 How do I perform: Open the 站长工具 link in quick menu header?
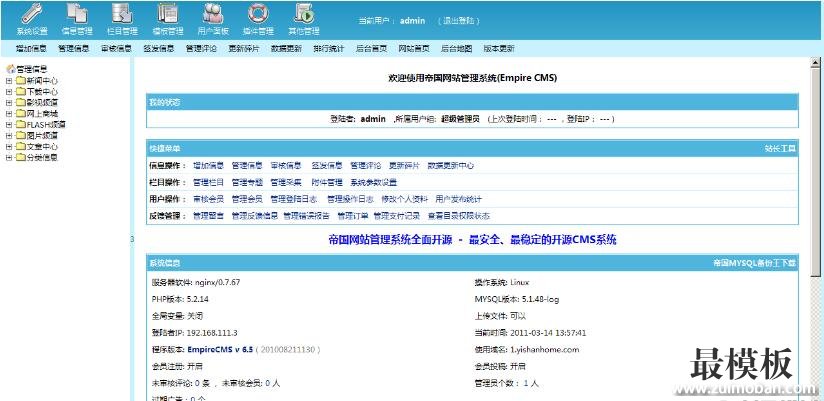coord(780,149)
